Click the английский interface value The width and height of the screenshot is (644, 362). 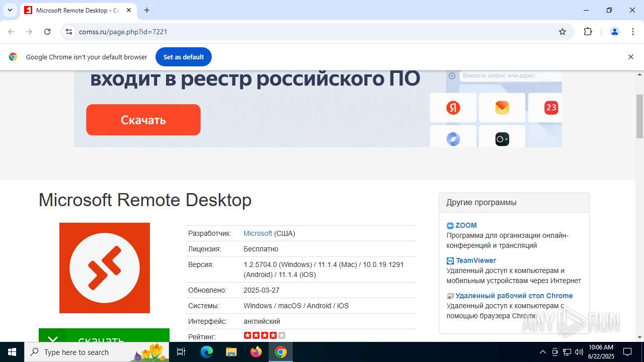click(262, 321)
